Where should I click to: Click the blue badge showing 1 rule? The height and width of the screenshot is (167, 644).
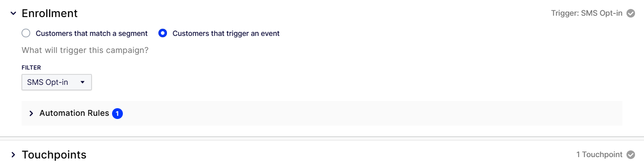[117, 114]
